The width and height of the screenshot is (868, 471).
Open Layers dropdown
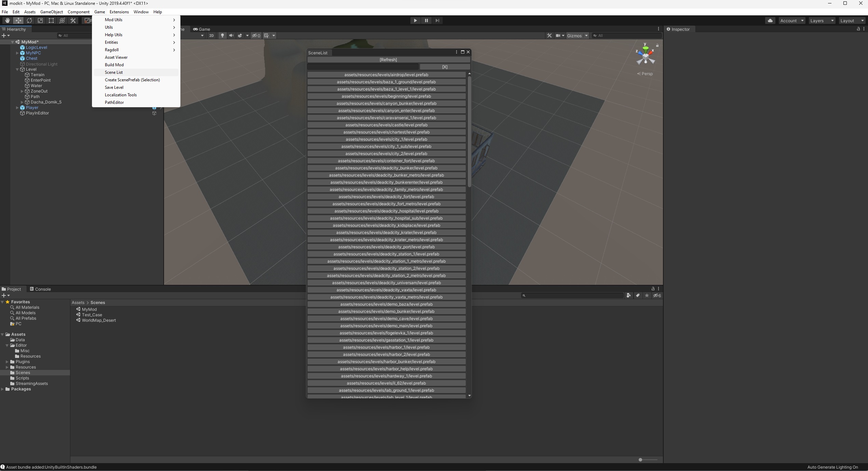pos(822,20)
